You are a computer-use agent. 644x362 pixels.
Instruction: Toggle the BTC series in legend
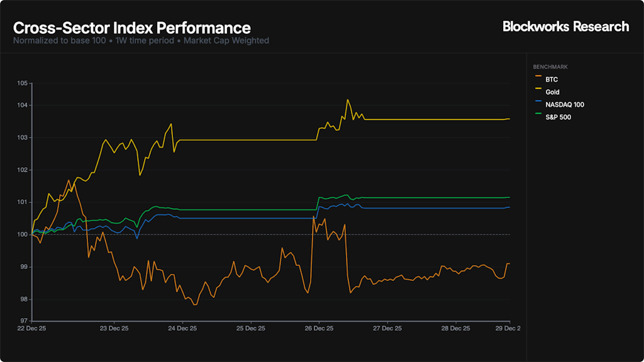click(x=552, y=80)
